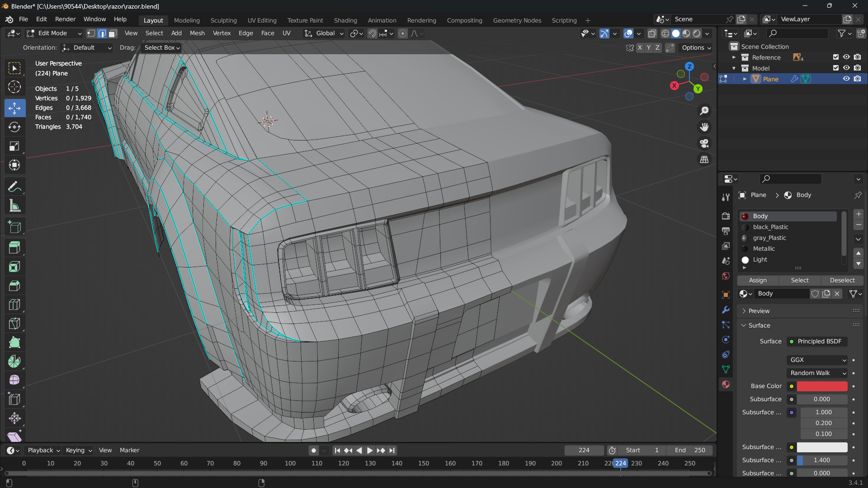Open the Mesh menu
Image resolution: width=868 pixels, height=488 pixels.
tap(197, 33)
